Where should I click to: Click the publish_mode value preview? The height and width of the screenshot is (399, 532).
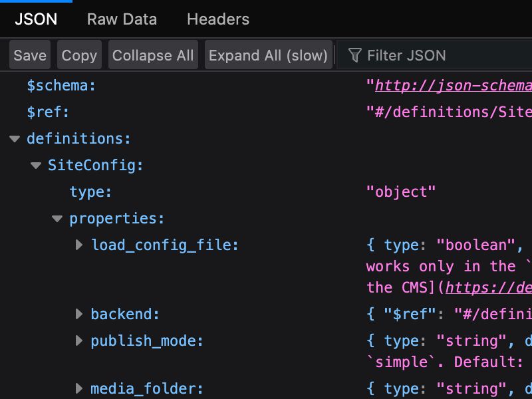pyautogui.click(x=450, y=352)
